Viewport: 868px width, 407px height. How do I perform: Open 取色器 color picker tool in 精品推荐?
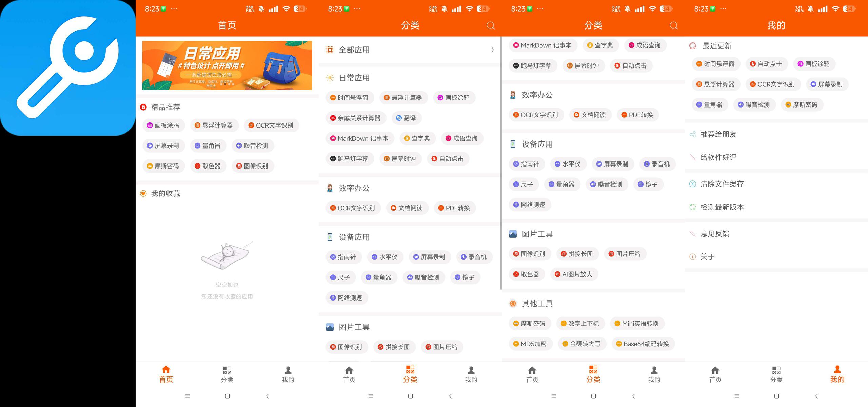coord(208,166)
